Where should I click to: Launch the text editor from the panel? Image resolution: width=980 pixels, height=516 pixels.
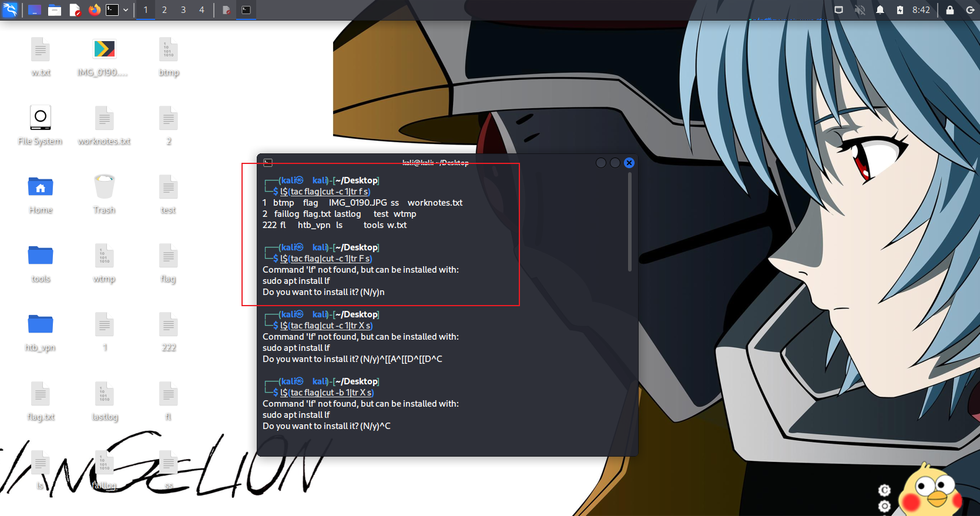tap(75, 10)
